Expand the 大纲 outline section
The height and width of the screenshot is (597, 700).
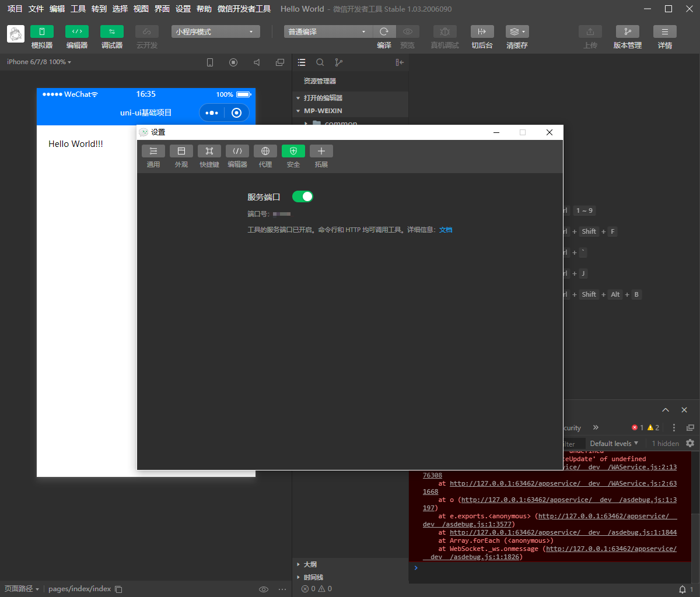350,564
